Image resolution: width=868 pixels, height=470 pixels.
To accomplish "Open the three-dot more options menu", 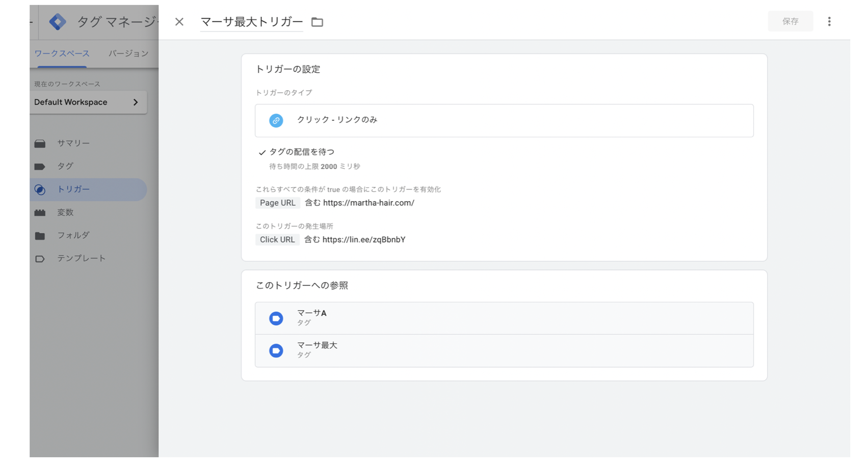I will coord(829,21).
